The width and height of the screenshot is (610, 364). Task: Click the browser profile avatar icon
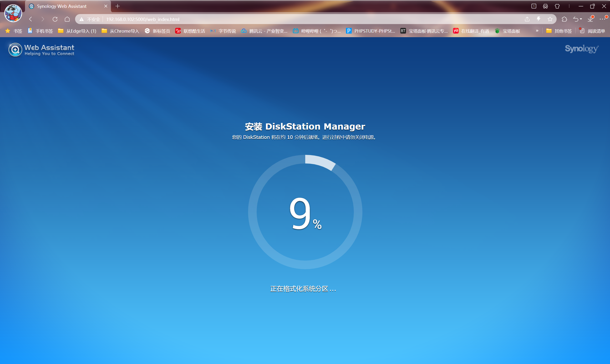tap(13, 13)
